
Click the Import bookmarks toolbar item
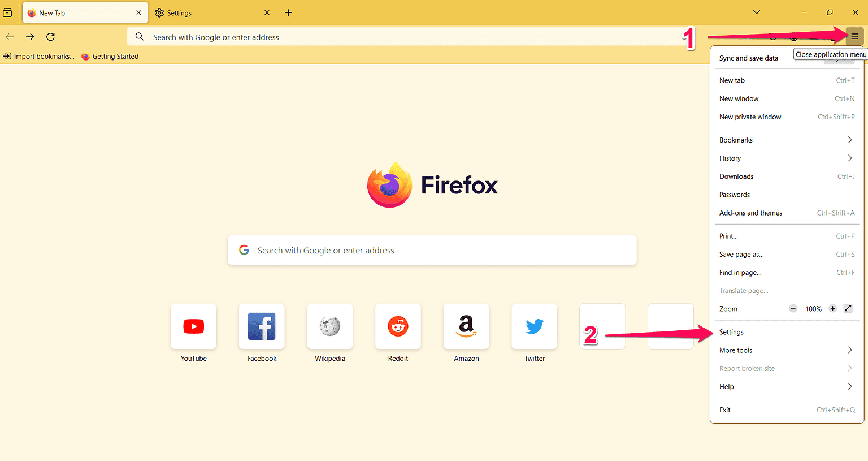39,57
